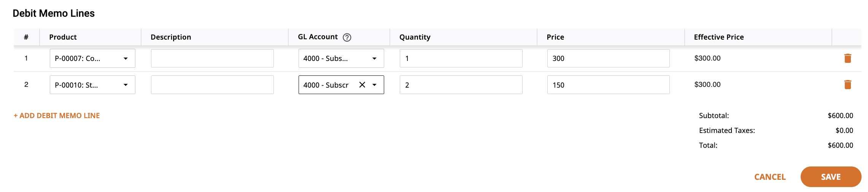Viewport: 868px width, 192px height.
Task: Focus the Description field in line 2
Action: [x=212, y=85]
